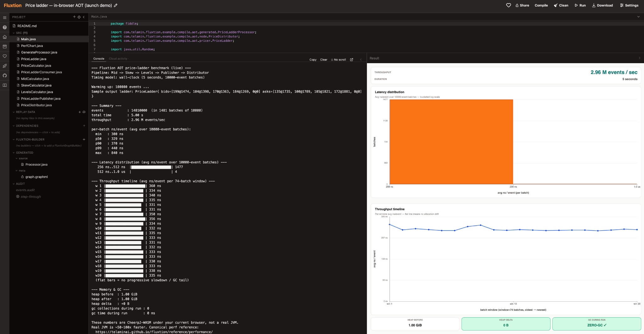This screenshot has height=334, width=644.
Task: Collapse the DEPENDENCIES section
Action: 14,126
